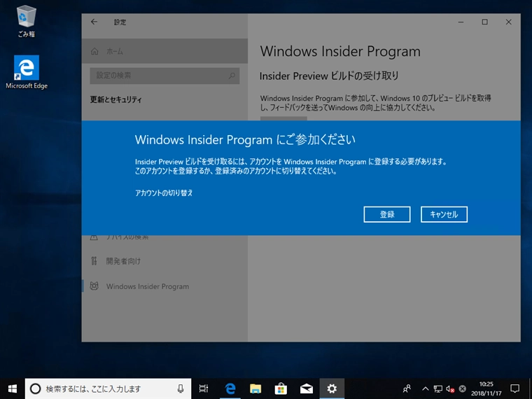532x399 pixels.
Task: Open Task View from the taskbar
Action: pos(204,388)
